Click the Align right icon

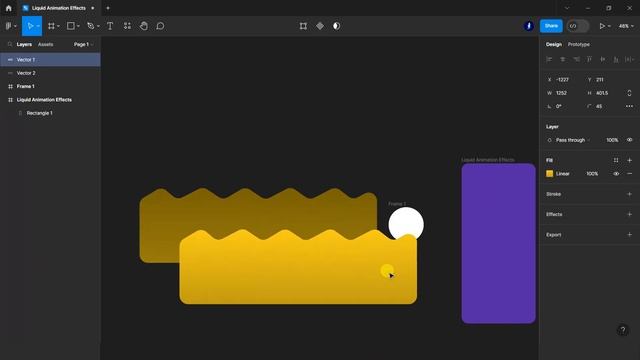[x=576, y=60]
